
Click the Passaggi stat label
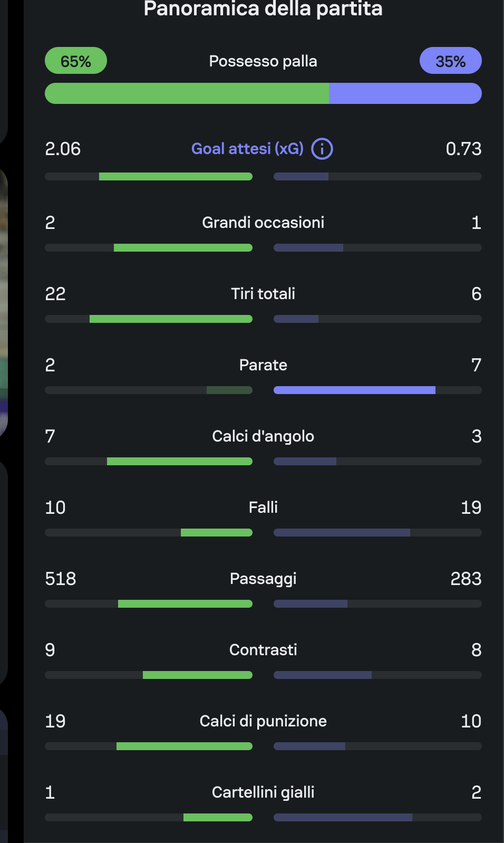point(263,579)
